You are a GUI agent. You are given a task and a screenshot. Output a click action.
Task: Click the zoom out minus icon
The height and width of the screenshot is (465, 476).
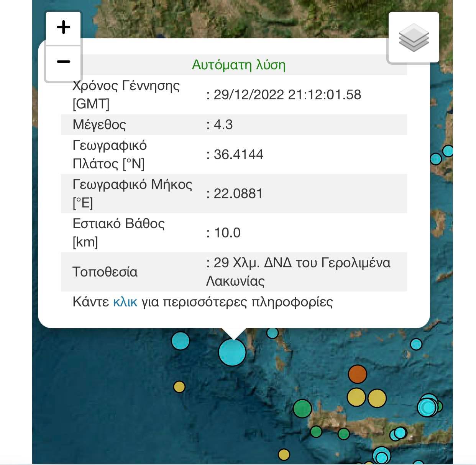pos(62,61)
